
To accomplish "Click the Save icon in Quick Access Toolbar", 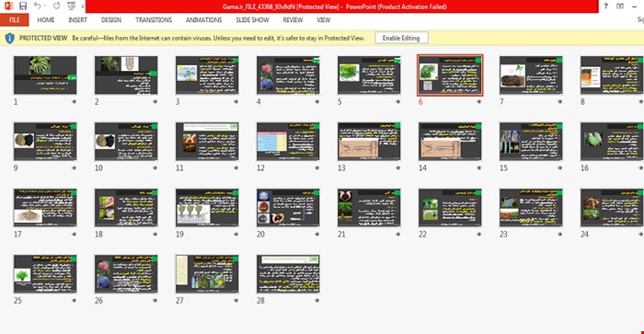I will point(23,6).
